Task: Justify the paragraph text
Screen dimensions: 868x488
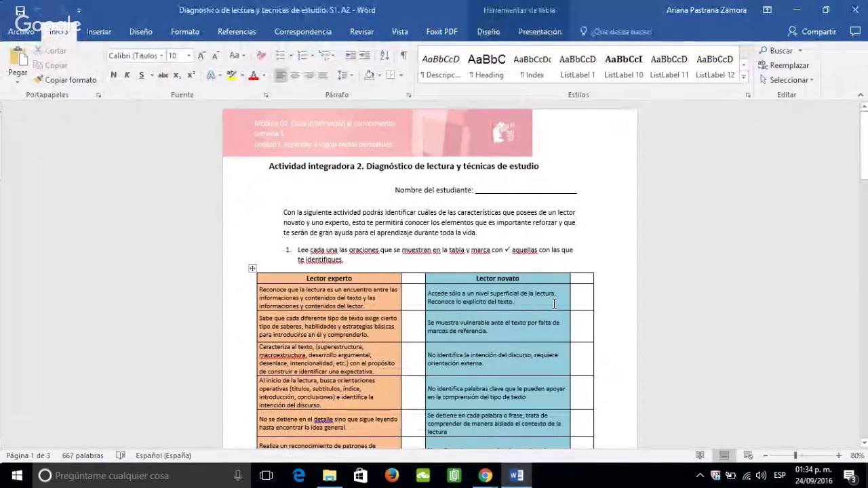Action: tap(323, 75)
